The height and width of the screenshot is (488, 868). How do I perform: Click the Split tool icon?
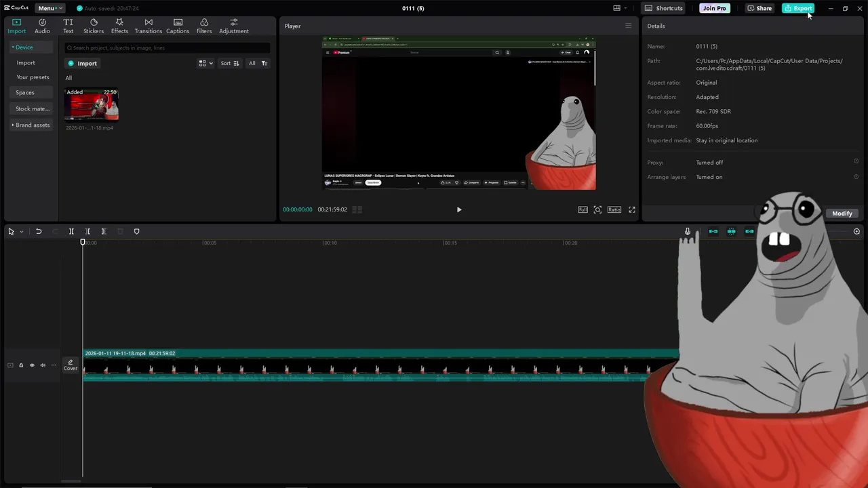tap(71, 232)
